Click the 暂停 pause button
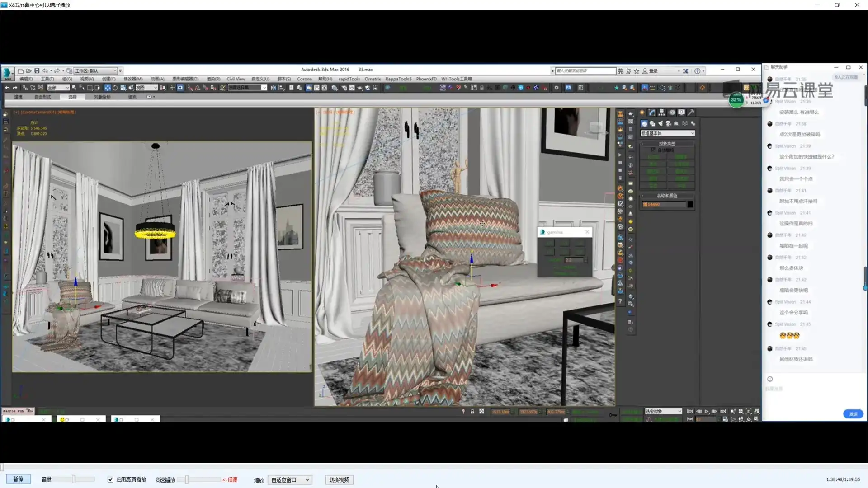The image size is (868, 488). [18, 479]
